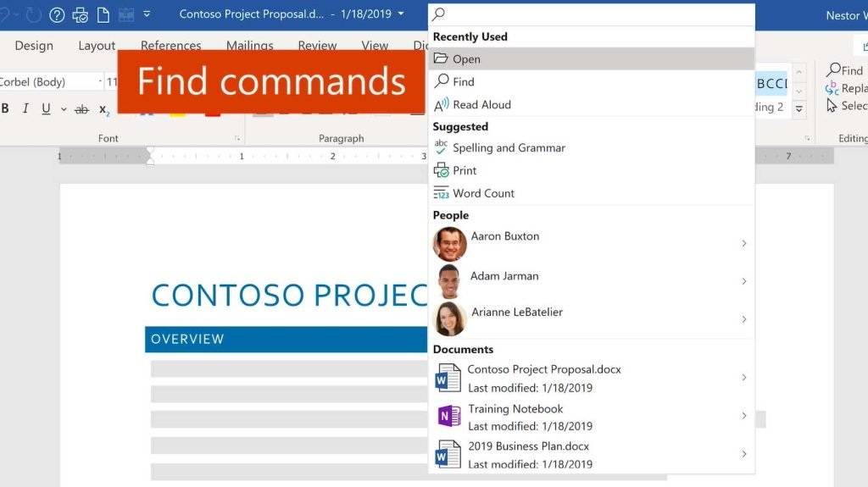
Task: Click the New Document icon in title bar
Action: [103, 14]
